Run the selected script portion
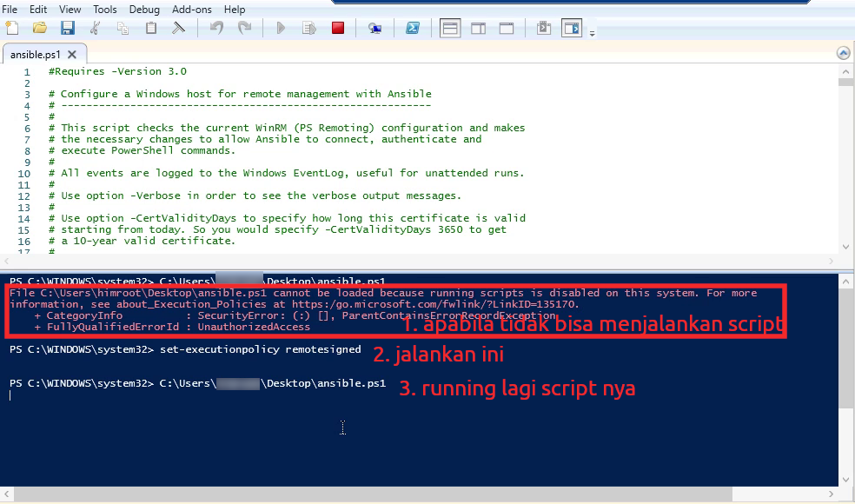Image resolution: width=855 pixels, height=504 pixels. pos(308,28)
